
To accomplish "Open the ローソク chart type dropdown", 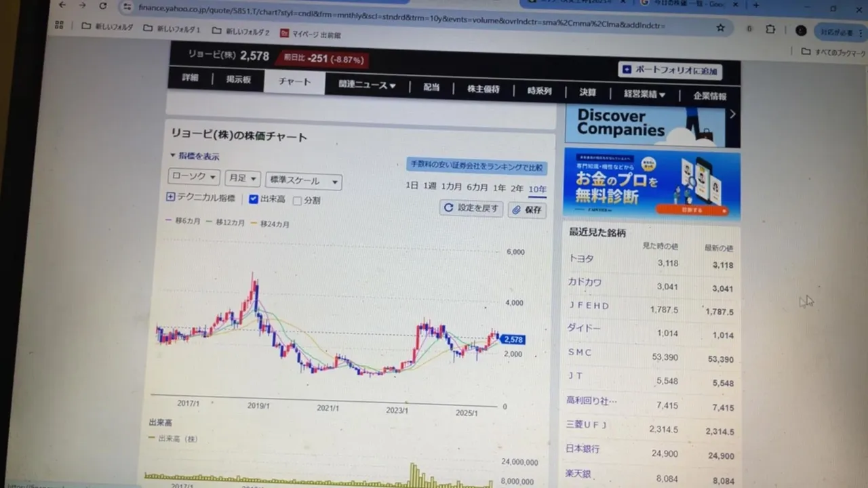I will pos(194,177).
